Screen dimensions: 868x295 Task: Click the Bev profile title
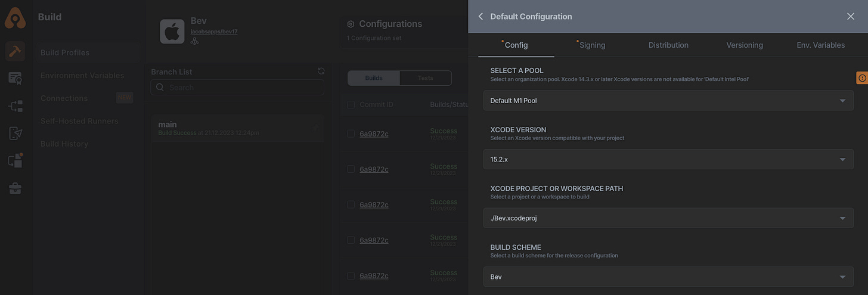pos(199,21)
